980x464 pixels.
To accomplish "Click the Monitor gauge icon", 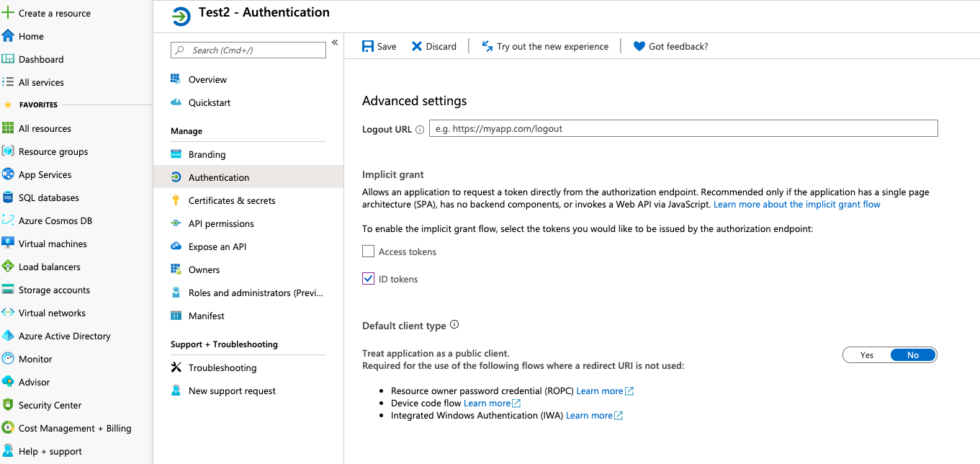I will click(x=8, y=359).
